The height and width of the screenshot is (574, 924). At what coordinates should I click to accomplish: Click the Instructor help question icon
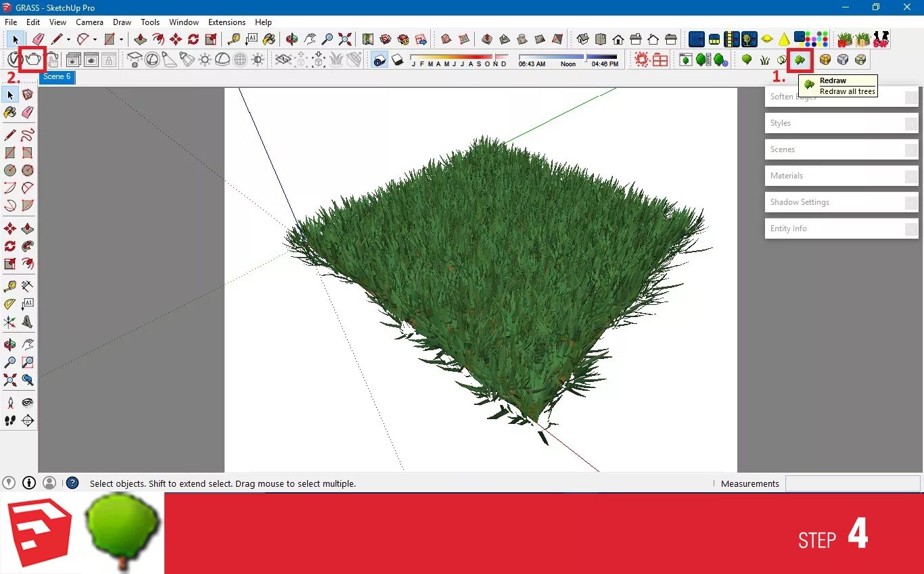point(72,483)
